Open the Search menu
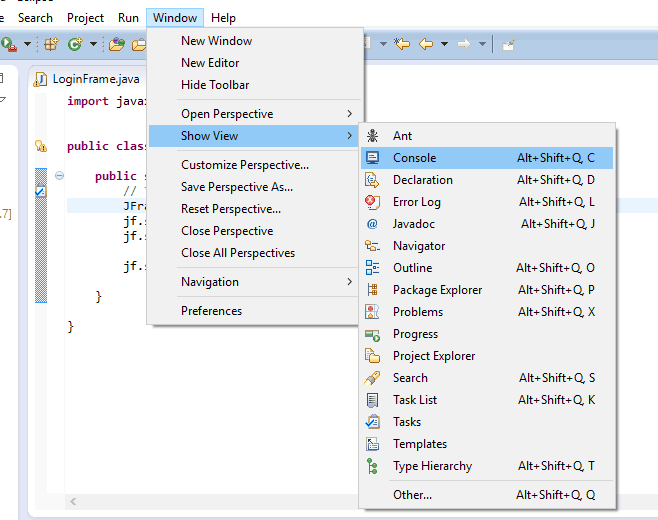The width and height of the screenshot is (658, 520). (35, 18)
